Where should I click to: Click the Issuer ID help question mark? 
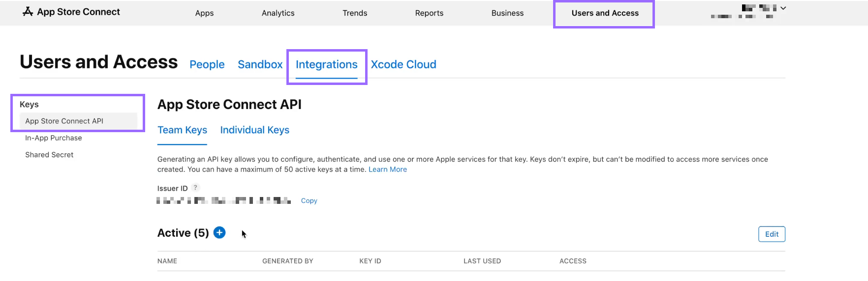pyautogui.click(x=195, y=188)
